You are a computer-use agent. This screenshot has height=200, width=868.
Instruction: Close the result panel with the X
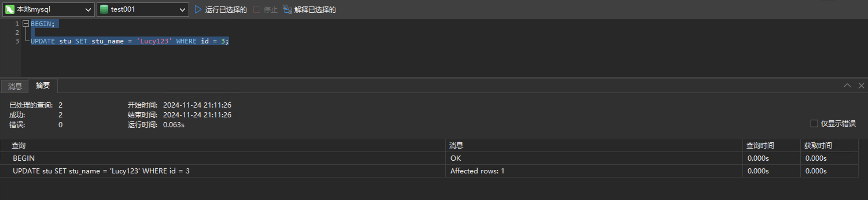(861, 86)
